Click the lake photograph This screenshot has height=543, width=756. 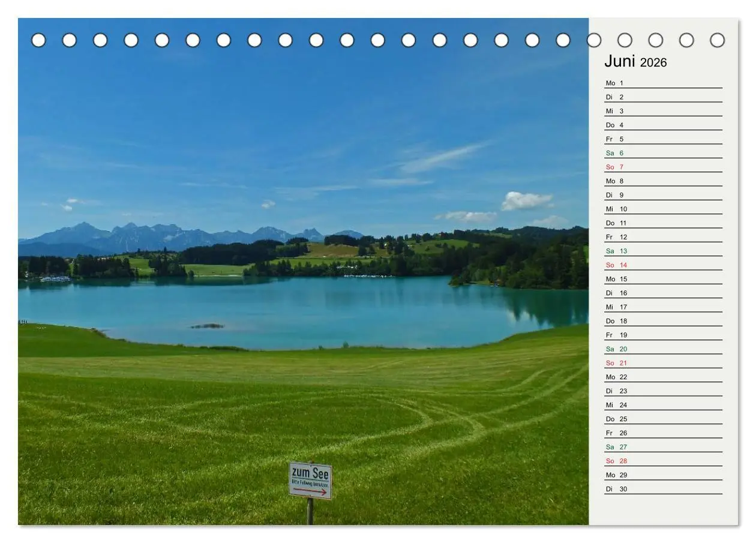click(303, 271)
